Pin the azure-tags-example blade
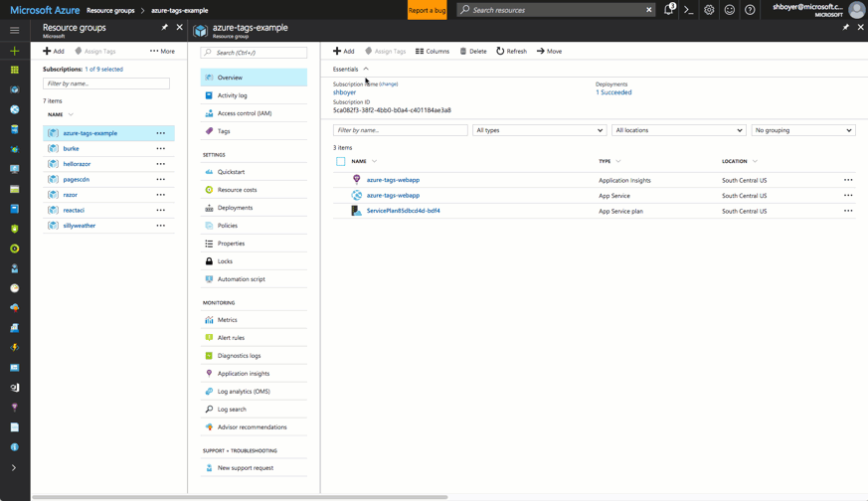The image size is (868, 501). tap(846, 27)
